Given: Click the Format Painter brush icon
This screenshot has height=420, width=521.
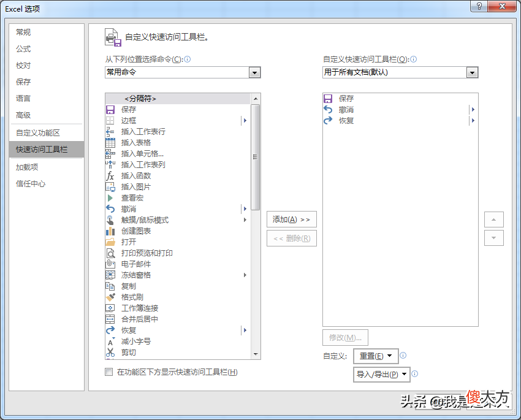Looking at the screenshot, I should coord(110,297).
